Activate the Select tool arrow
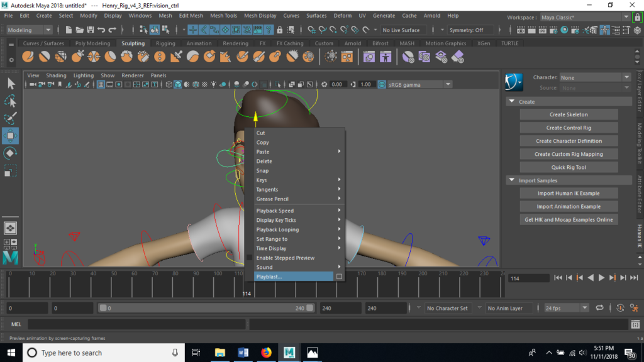Viewport: 644px width, 362px height. (11, 84)
